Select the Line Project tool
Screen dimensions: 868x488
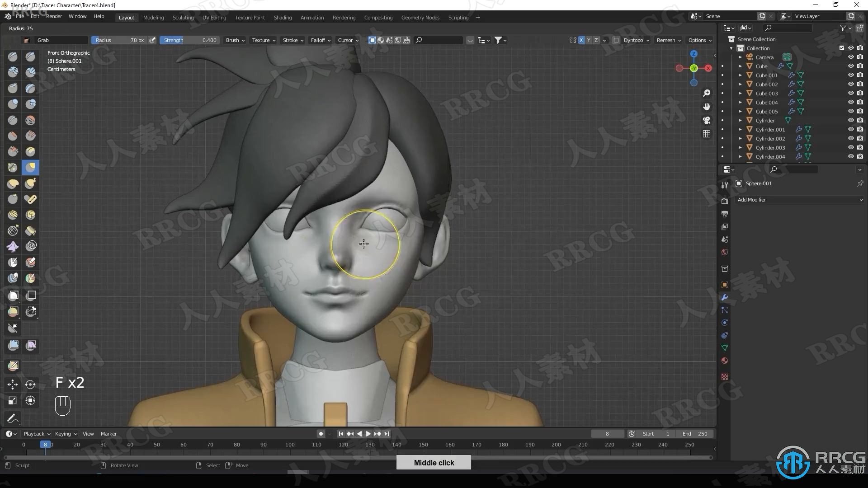tap(13, 328)
